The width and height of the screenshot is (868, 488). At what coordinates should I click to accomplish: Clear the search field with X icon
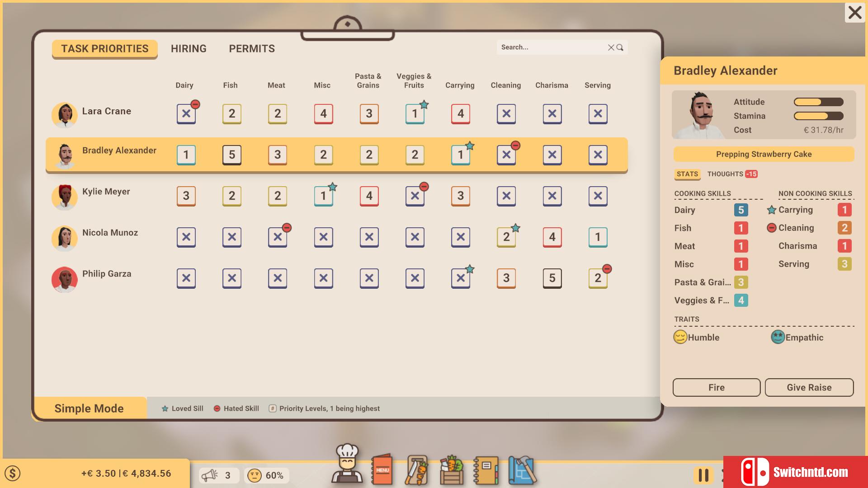[x=611, y=47]
